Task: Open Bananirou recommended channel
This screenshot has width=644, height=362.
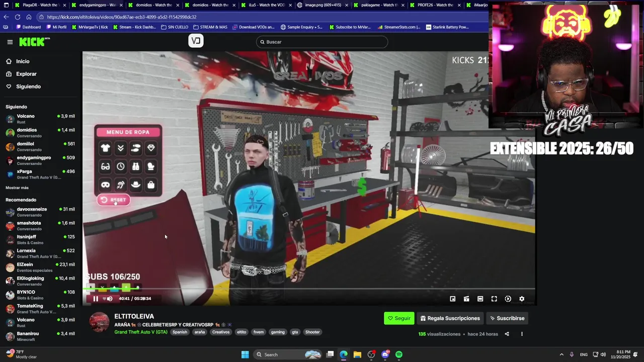Action: click(x=40, y=336)
